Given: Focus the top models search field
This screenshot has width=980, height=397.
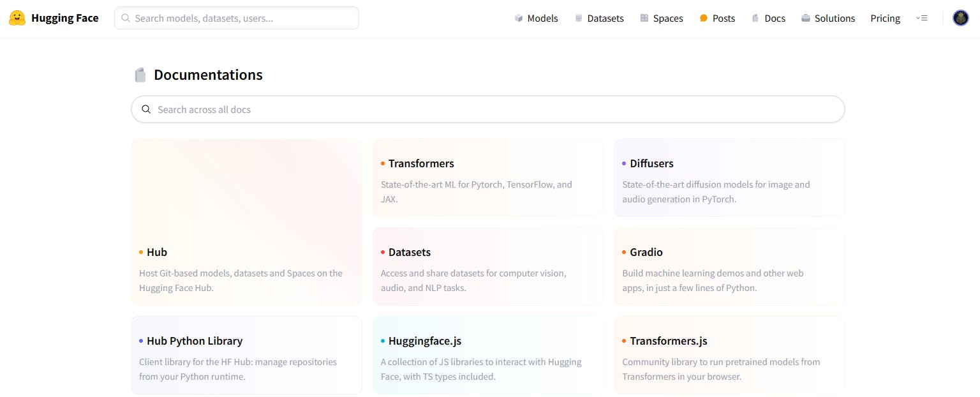Looking at the screenshot, I should [237, 18].
